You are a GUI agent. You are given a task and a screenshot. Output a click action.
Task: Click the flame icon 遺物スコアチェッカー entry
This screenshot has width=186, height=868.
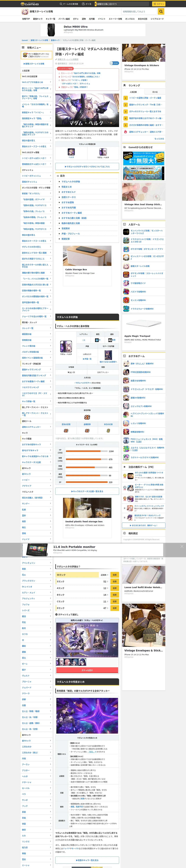pos(125,132)
